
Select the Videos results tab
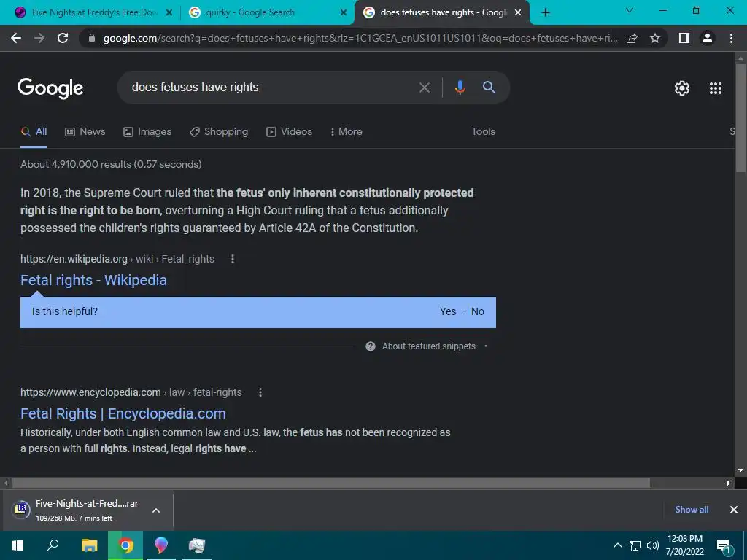tap(289, 132)
